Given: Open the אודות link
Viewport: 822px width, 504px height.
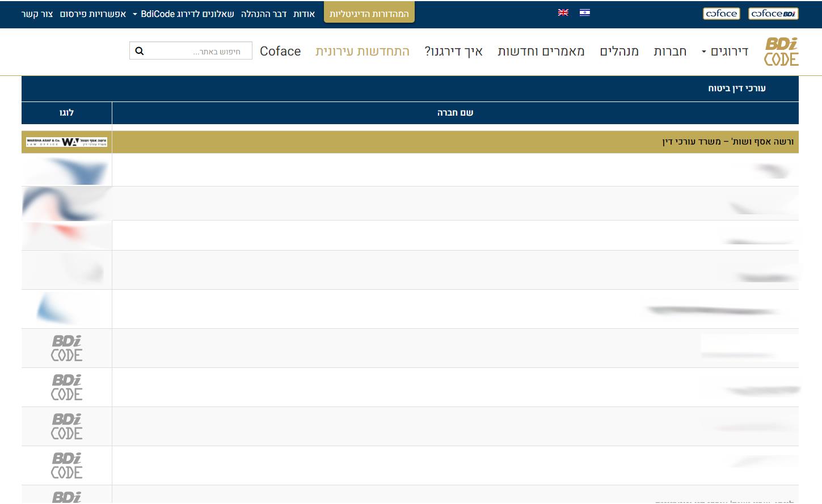Looking at the screenshot, I should (x=304, y=14).
